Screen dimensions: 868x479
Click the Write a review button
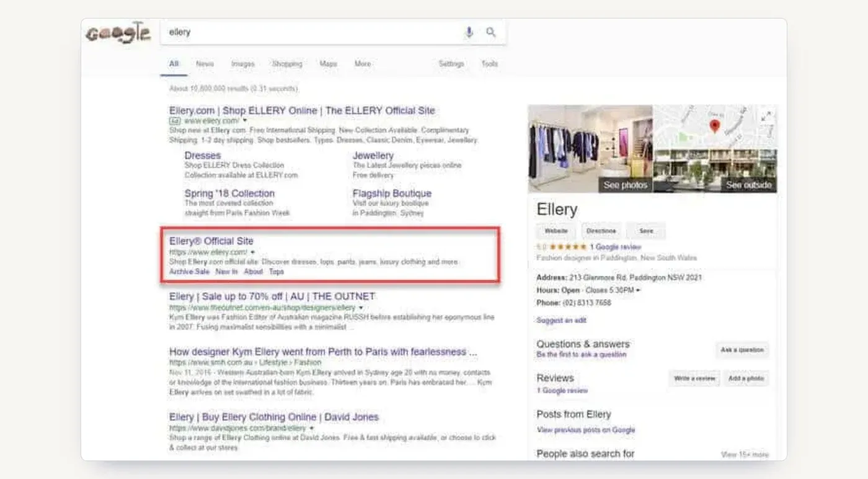694,378
